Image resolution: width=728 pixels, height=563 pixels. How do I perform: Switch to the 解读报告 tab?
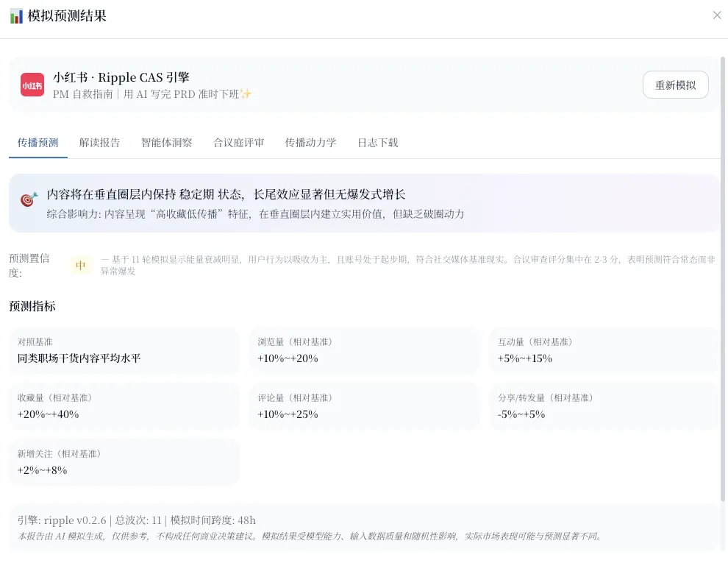pos(99,143)
